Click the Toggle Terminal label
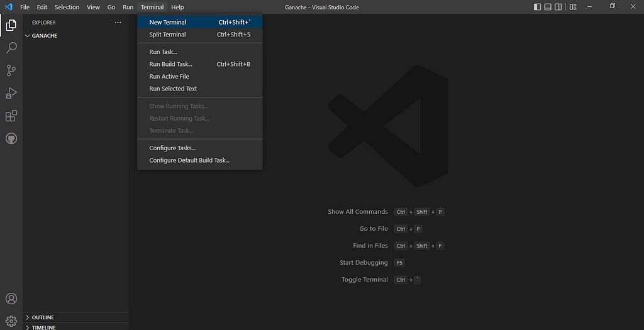The height and width of the screenshot is (330, 644). [x=364, y=280]
